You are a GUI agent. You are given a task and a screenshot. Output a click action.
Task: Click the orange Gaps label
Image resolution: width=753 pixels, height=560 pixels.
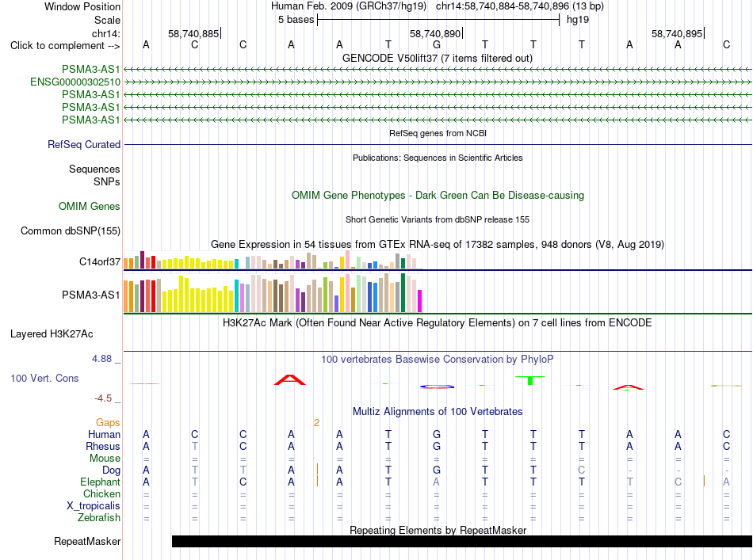tap(108, 422)
